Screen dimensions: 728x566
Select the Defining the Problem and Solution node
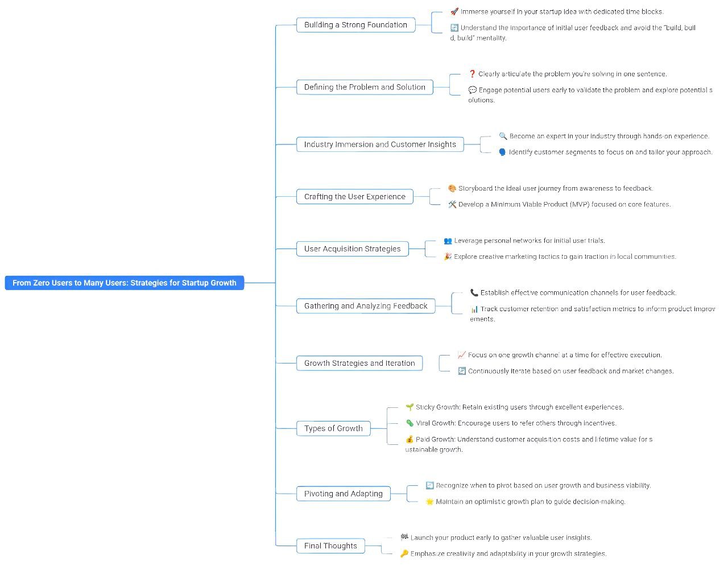point(365,87)
